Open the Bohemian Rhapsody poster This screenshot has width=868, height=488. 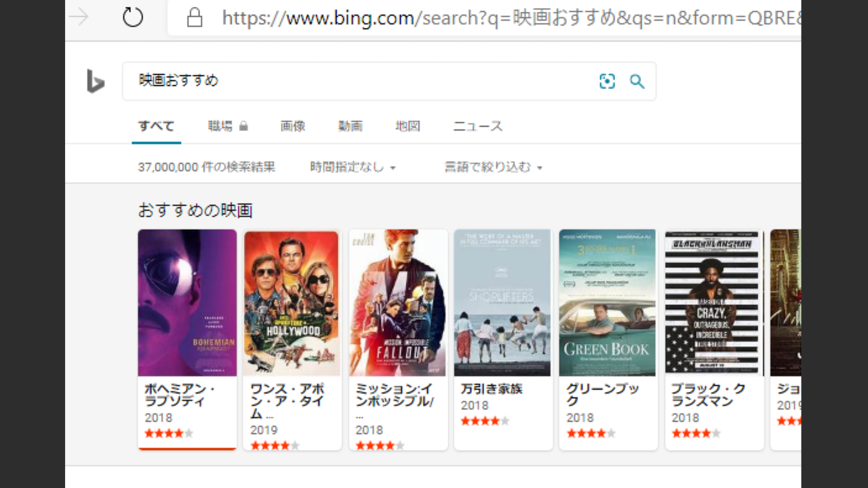click(x=187, y=303)
